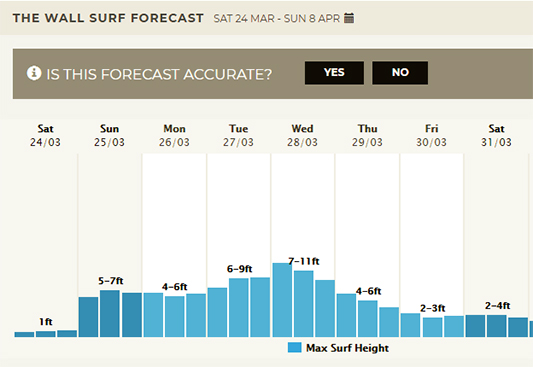This screenshot has height=367, width=533.
Task: Click the info icon beside forecast question
Action: tap(34, 73)
